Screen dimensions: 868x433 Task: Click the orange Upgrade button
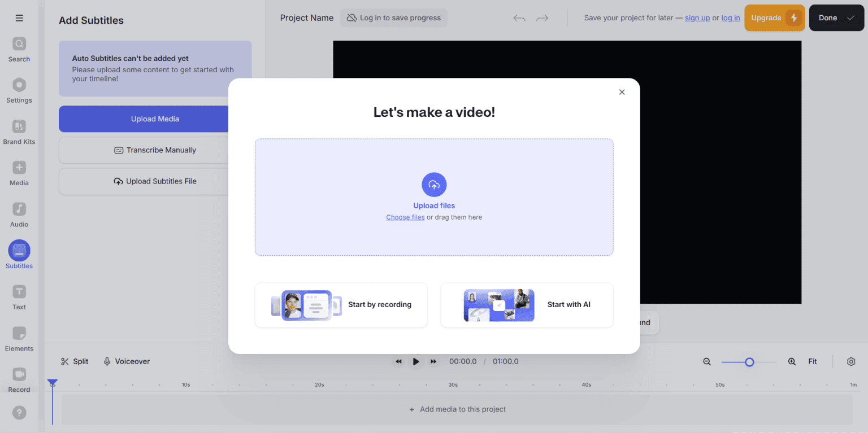click(775, 18)
